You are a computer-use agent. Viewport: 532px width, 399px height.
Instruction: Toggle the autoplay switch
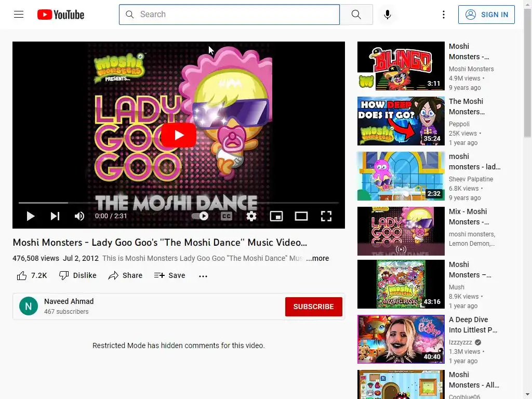(x=200, y=216)
